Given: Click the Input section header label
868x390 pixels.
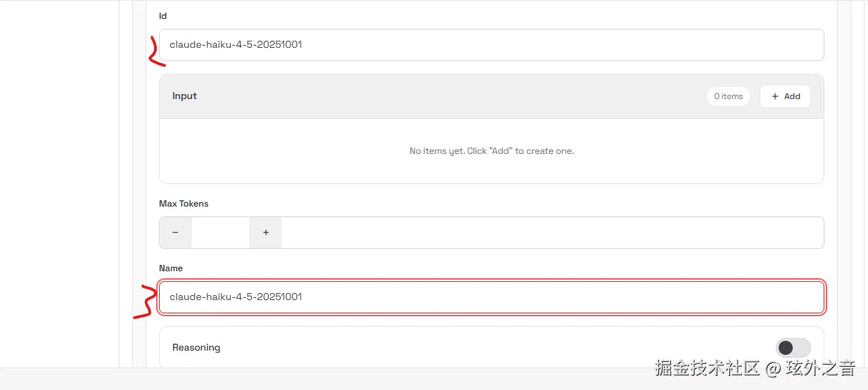Looking at the screenshot, I should coord(184,96).
